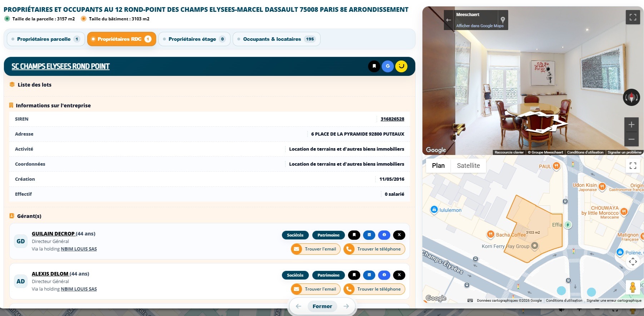Open Occupants & locataires tab

[x=277, y=39]
